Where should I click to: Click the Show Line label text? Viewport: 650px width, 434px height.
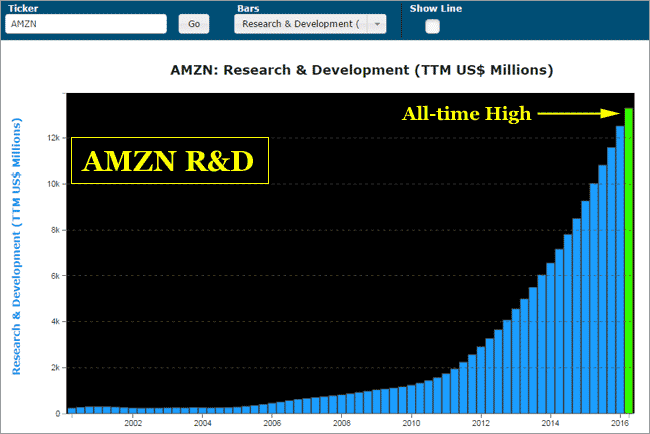[436, 8]
